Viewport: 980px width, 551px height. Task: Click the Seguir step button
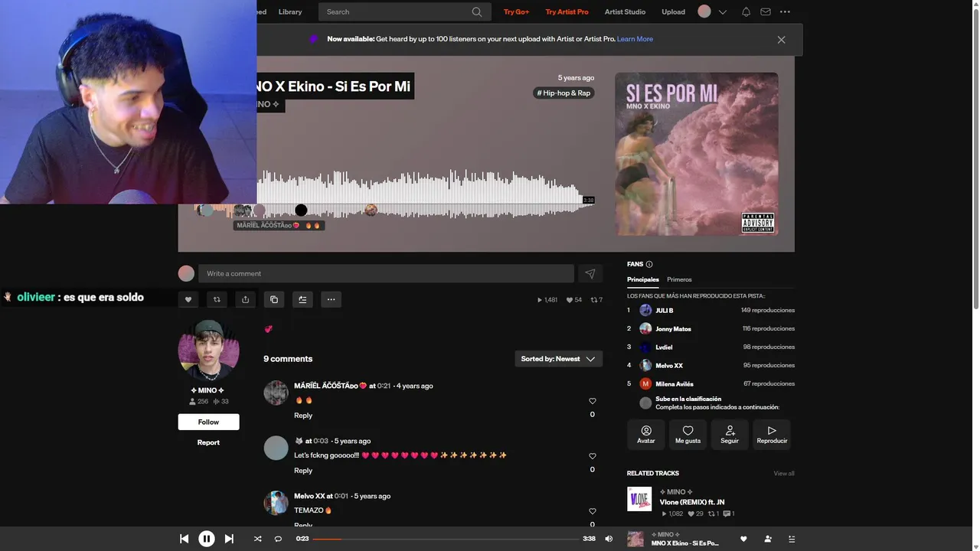(730, 435)
